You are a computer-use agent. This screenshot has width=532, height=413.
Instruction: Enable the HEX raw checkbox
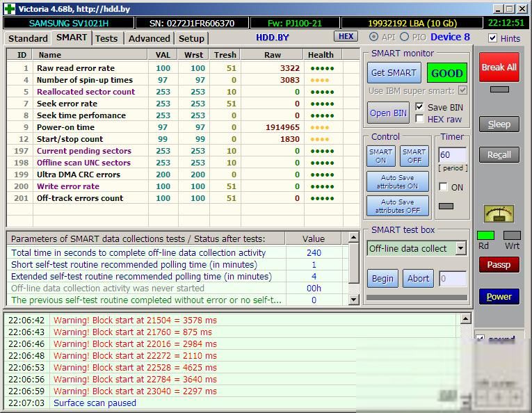[x=419, y=119]
